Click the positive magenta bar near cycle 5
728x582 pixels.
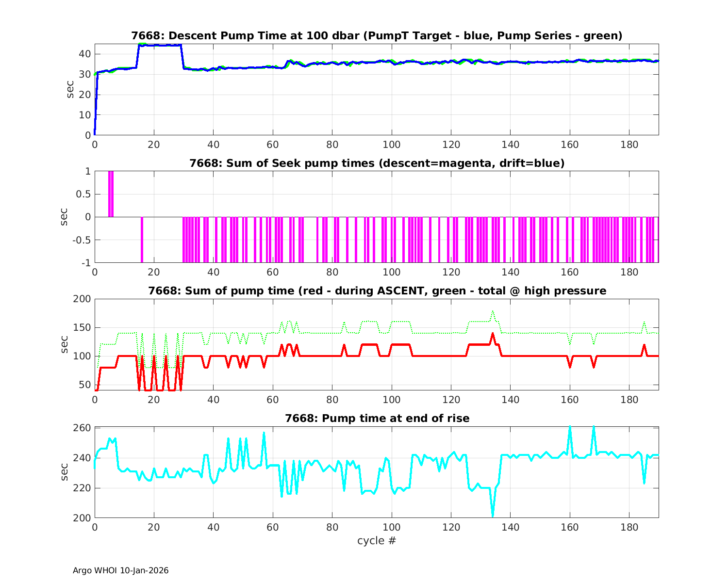tap(111, 194)
